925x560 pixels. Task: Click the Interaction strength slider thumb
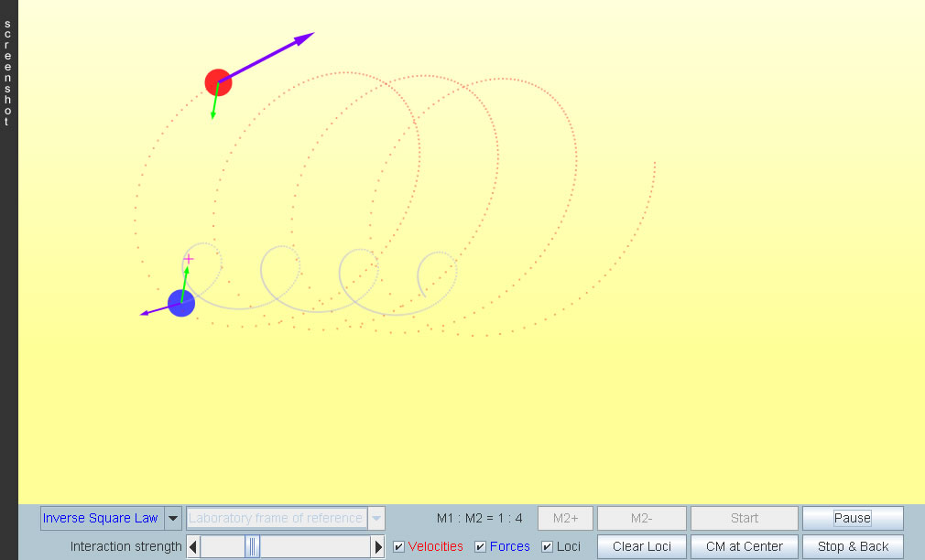(252, 547)
